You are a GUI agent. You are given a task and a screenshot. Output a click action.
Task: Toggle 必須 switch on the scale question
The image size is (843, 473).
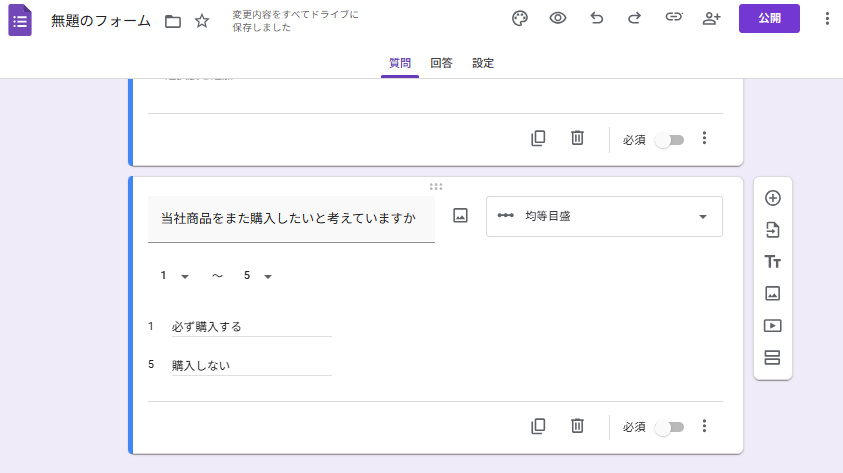click(x=668, y=427)
